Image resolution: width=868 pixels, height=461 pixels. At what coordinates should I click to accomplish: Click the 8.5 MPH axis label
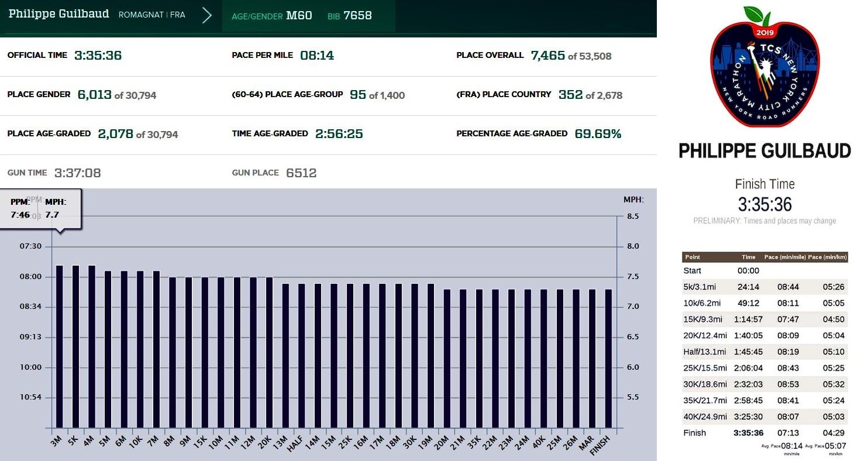point(633,216)
